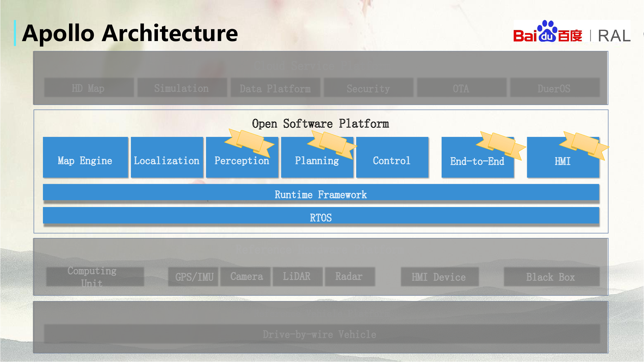Click the ribbon badge on End-to-End
Screen dimensions: 644x362
501,145
